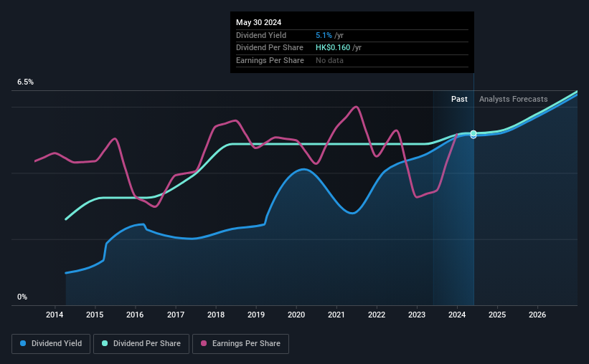Click the 2017 x-axis label
The image size is (589, 364).
coord(176,315)
